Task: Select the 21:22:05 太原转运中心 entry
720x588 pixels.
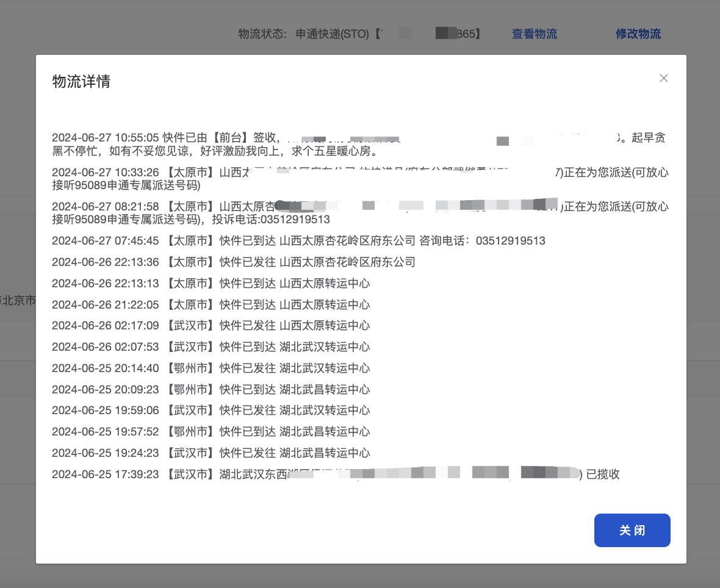Action: [x=211, y=305]
